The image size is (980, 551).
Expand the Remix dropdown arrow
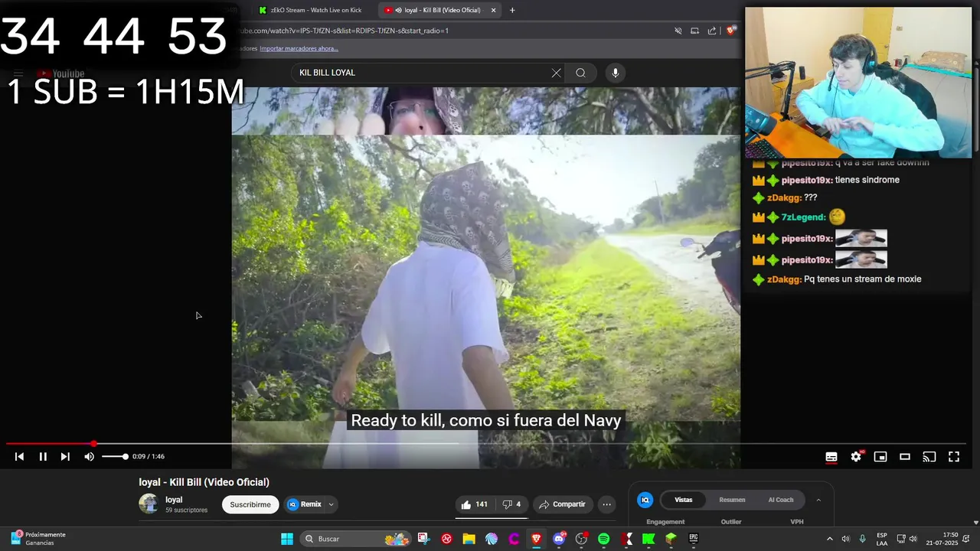coord(331,504)
